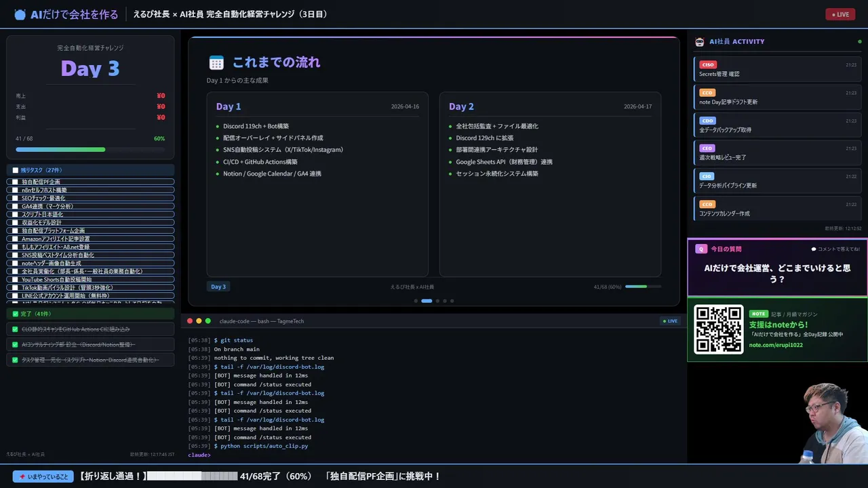Click the green LIVE badge in terminal title bar
Image resolution: width=868 pixels, height=488 pixels.
pos(670,321)
